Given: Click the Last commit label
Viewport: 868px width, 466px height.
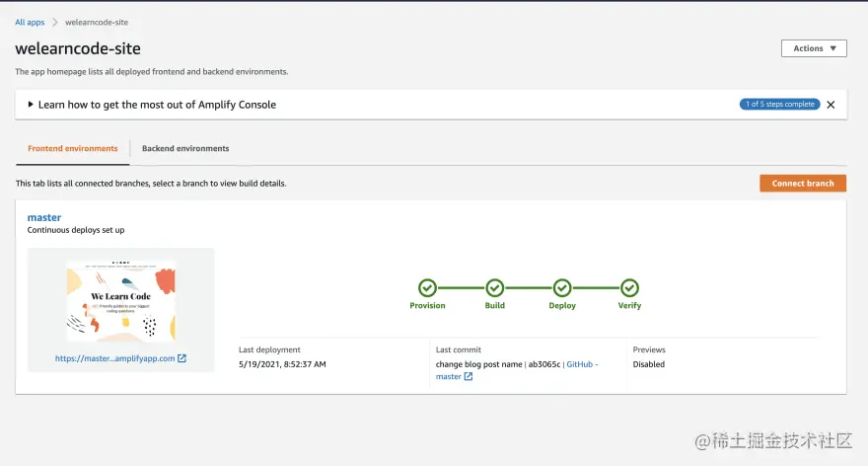Looking at the screenshot, I should pyautogui.click(x=459, y=349).
